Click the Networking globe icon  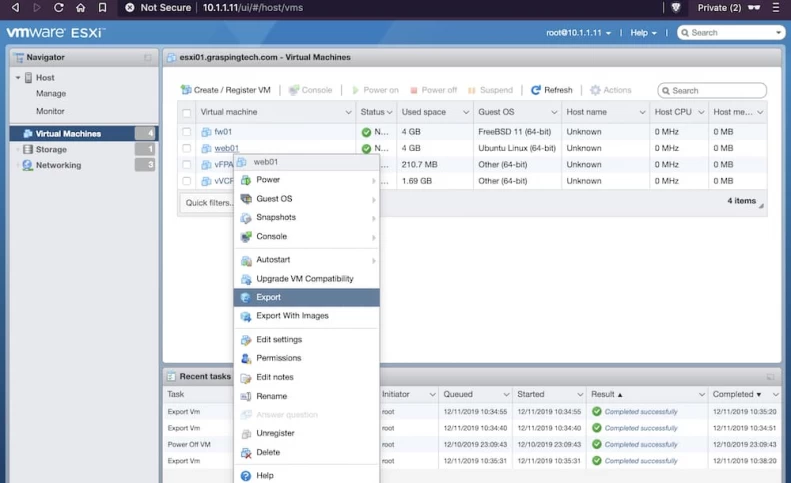[28, 165]
